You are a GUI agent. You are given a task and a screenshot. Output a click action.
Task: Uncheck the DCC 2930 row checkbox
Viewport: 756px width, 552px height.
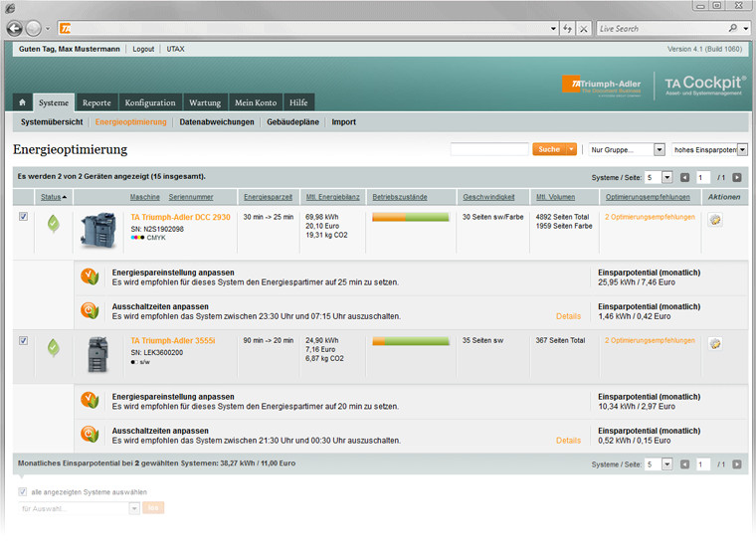(x=23, y=217)
